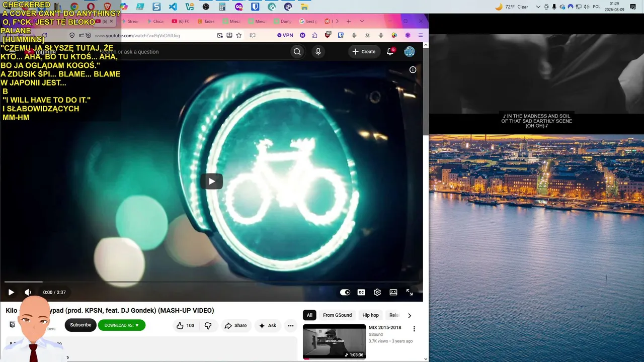Open the GSound channel link under MIX 2015-2018
The image size is (644, 362).
pos(376,334)
